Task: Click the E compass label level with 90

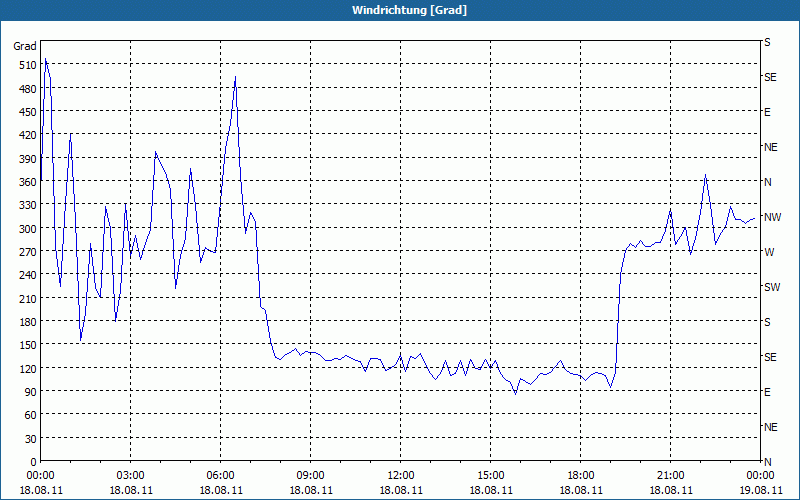Action: click(x=767, y=392)
